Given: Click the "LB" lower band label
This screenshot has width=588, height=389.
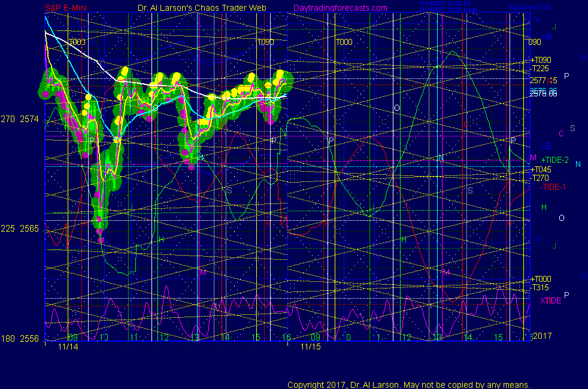Looking at the screenshot, I should [546, 146].
